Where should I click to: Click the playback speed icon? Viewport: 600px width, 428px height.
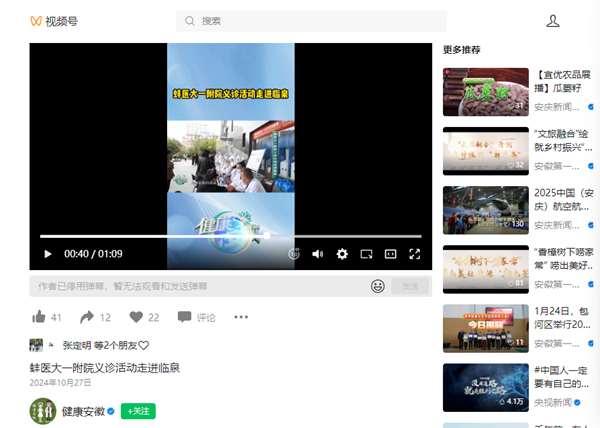click(x=294, y=254)
